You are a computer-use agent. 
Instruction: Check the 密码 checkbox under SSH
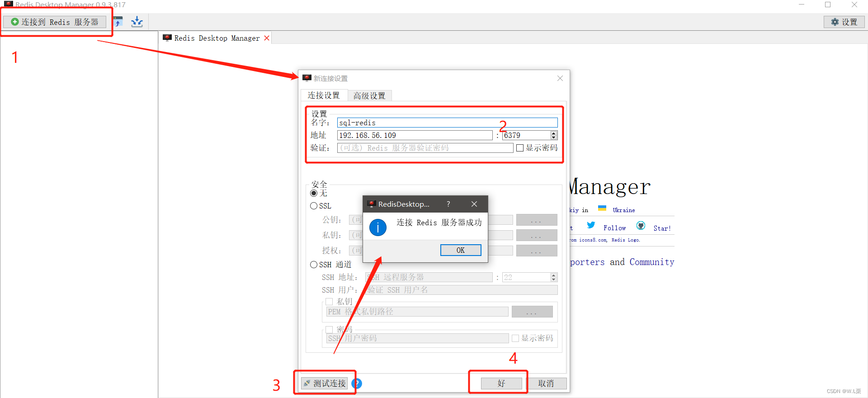[x=329, y=330]
